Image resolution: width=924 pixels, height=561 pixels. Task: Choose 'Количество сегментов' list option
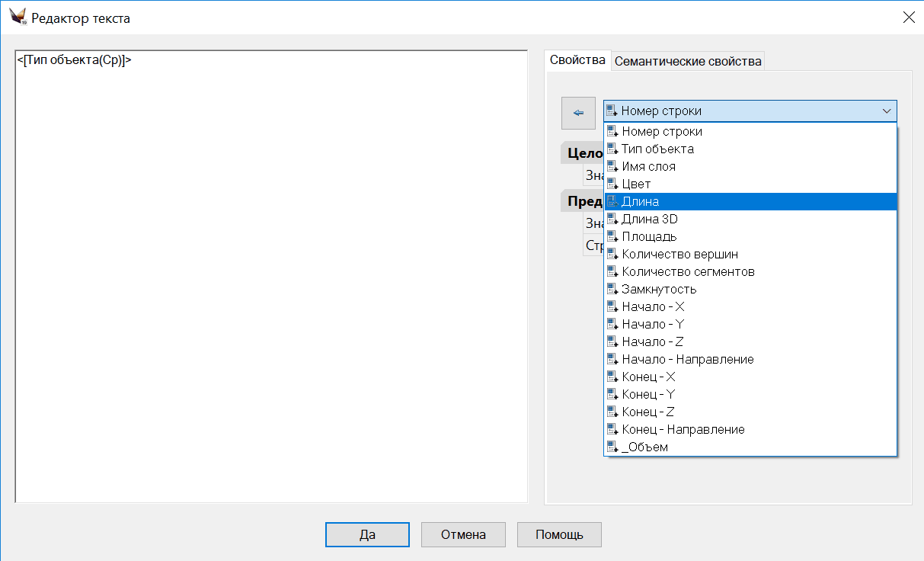pyautogui.click(x=688, y=272)
